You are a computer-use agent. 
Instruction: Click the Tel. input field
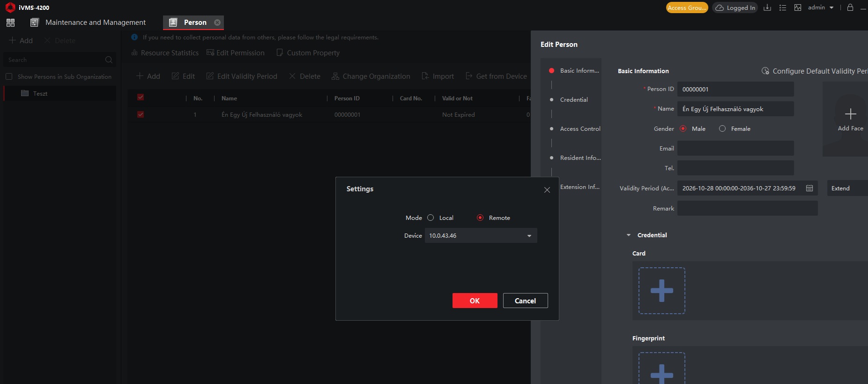[x=735, y=168]
